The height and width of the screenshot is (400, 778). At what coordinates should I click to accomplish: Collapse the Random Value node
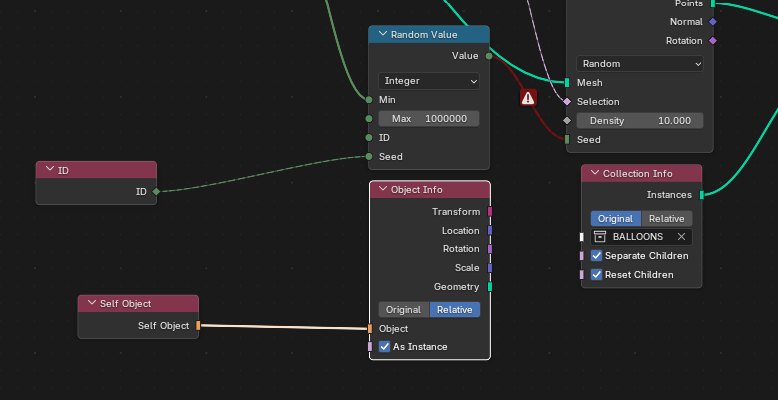[x=382, y=34]
